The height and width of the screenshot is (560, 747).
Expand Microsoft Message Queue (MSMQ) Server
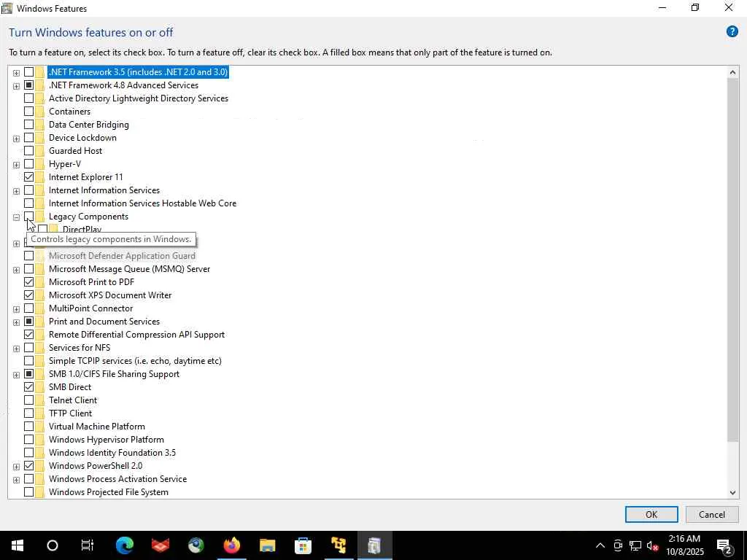point(16,270)
